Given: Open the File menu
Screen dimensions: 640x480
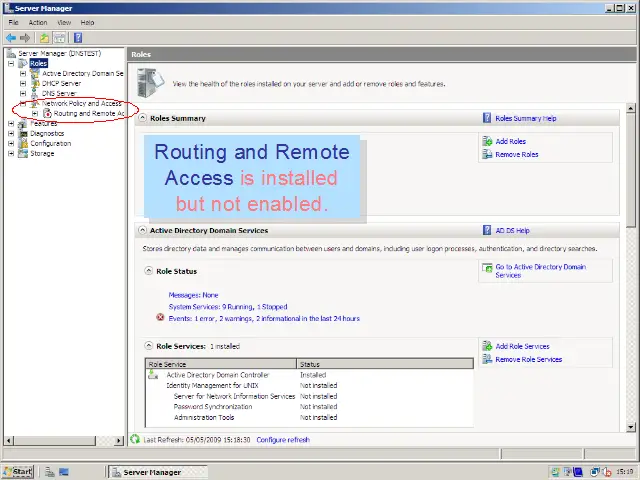Looking at the screenshot, I should [13, 22].
